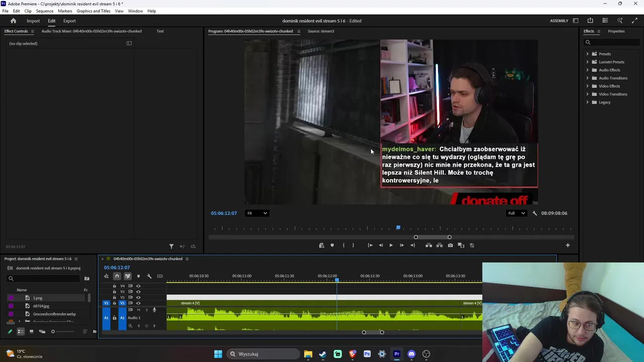Toggle the timeline captions CC button
Viewport: 644px width, 362px height.
(160, 276)
